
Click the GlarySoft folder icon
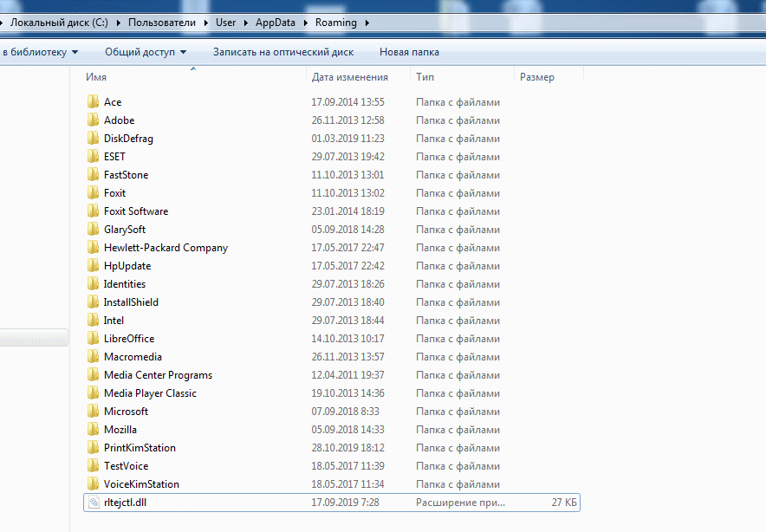click(x=93, y=229)
